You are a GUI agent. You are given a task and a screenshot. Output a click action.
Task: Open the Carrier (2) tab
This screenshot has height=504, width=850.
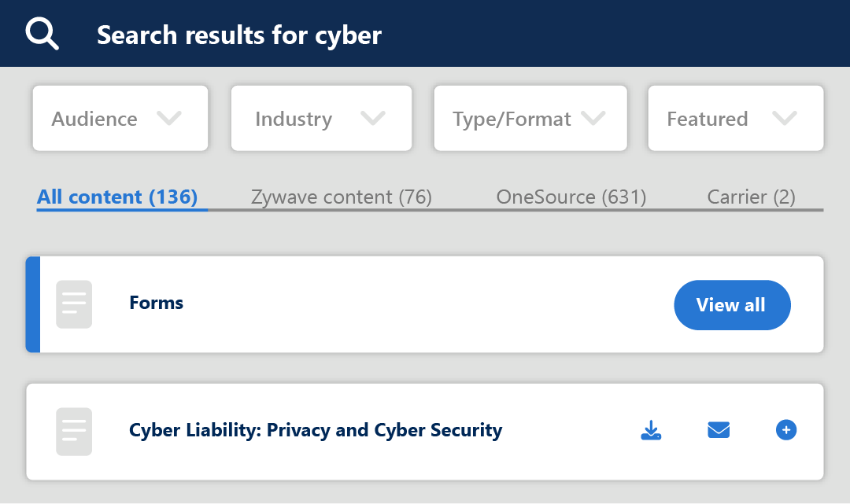tap(751, 197)
